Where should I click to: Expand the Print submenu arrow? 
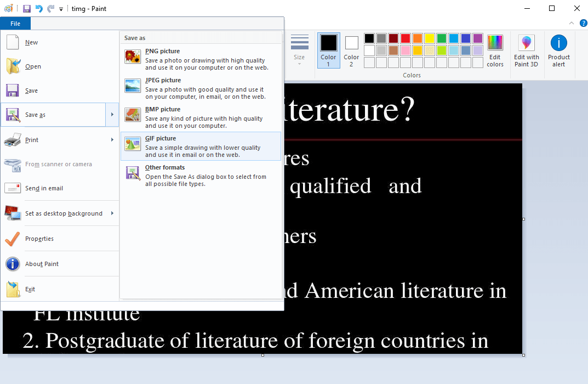tap(112, 140)
